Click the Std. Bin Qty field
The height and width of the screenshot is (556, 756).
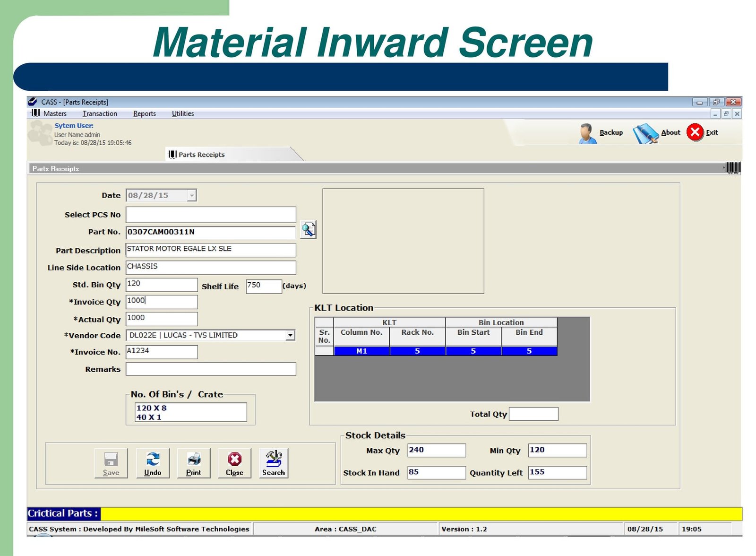point(162,285)
